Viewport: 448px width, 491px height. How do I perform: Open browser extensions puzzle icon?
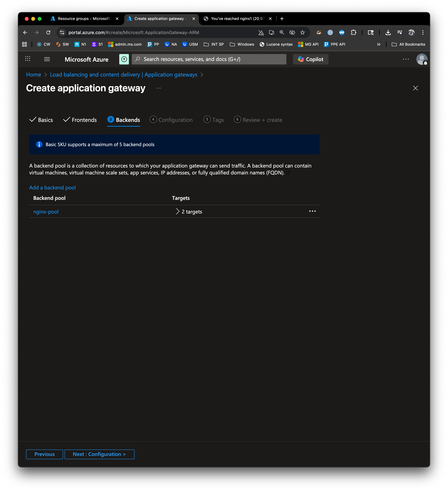[353, 32]
